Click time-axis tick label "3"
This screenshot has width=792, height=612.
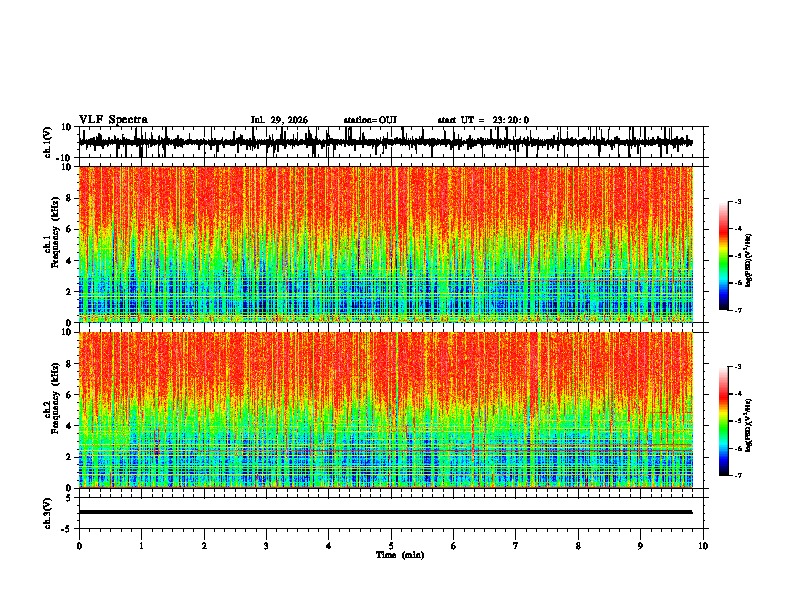(266, 546)
